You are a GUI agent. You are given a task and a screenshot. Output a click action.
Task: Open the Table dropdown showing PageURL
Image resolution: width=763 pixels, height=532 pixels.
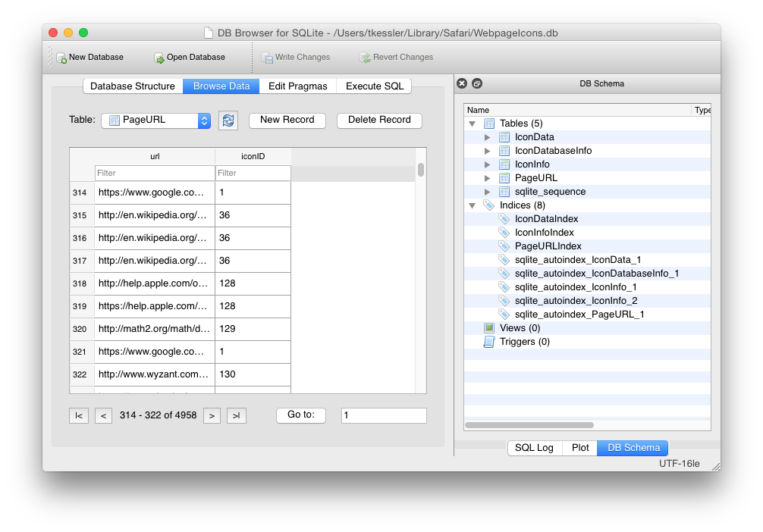[155, 120]
